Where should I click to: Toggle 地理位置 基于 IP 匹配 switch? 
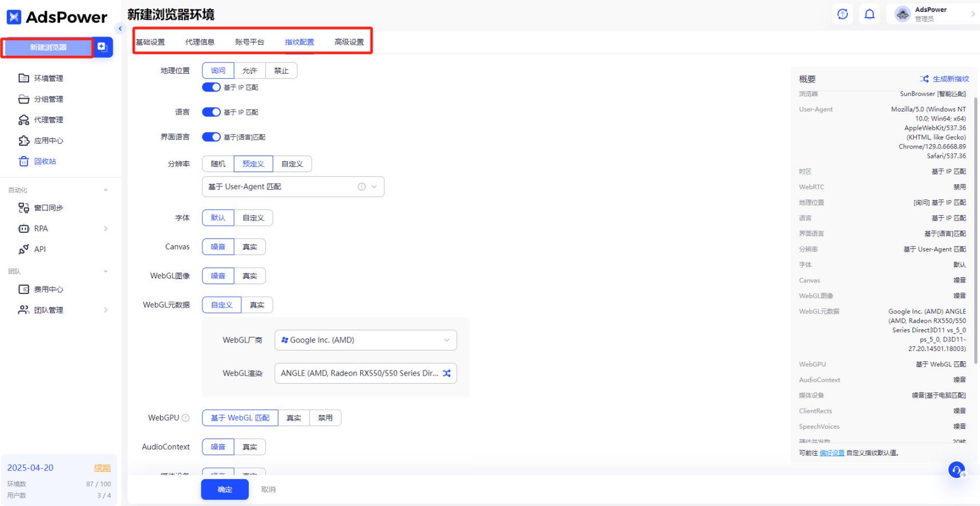point(211,87)
